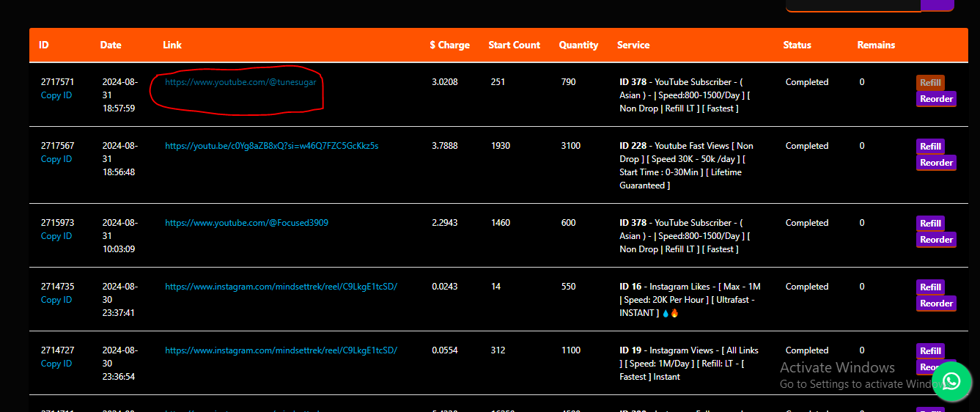Click service ID 228 Youtube Fast Views

[686, 166]
